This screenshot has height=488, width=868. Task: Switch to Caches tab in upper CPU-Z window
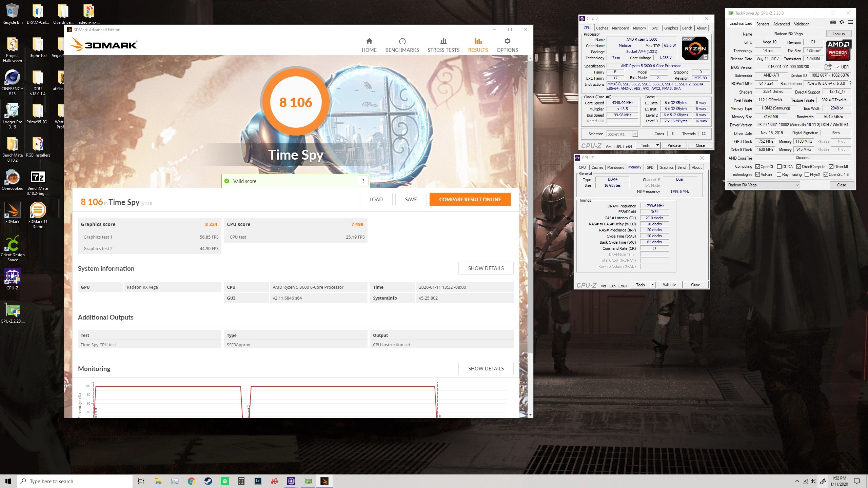pyautogui.click(x=602, y=28)
